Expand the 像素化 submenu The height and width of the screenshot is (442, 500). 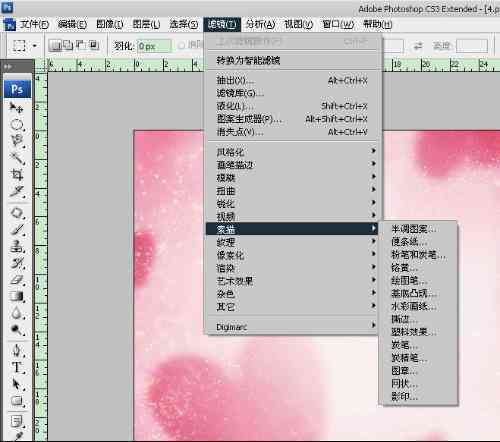(x=292, y=255)
